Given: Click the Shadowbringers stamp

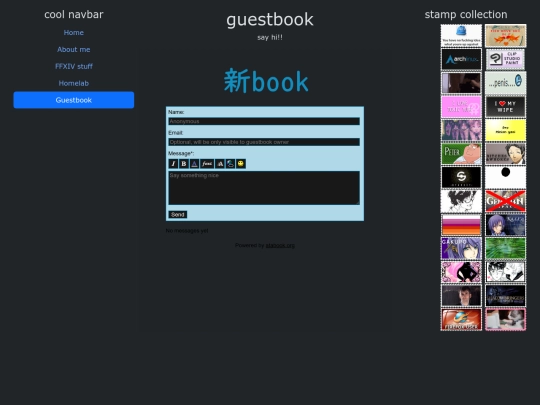Looking at the screenshot, I should click(505, 295).
